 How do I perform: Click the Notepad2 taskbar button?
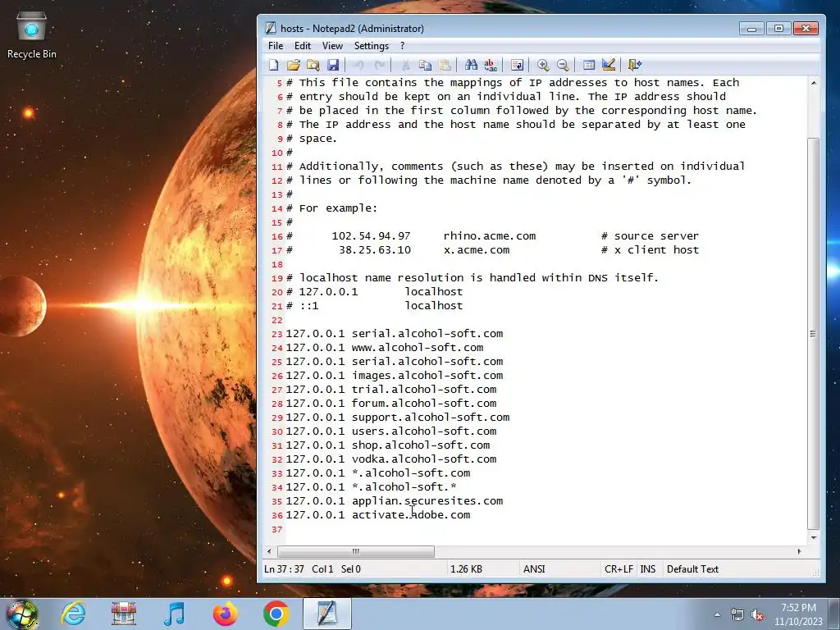click(326, 614)
